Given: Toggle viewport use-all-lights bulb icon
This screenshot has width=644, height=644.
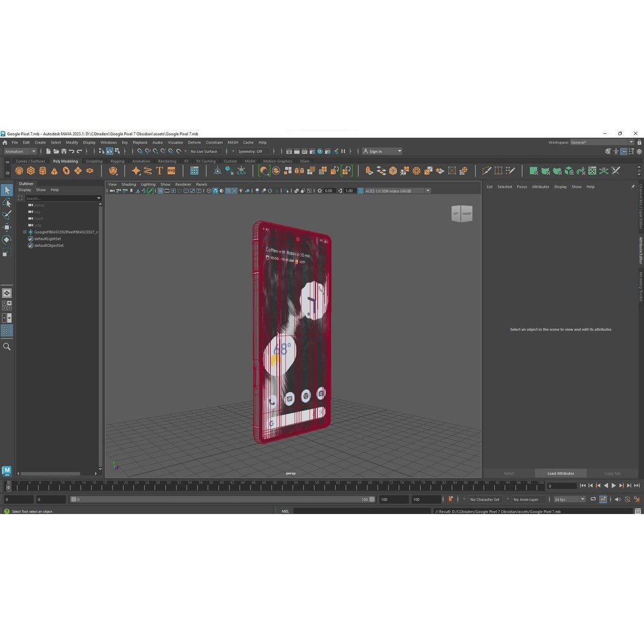Looking at the screenshot, I should [x=241, y=191].
